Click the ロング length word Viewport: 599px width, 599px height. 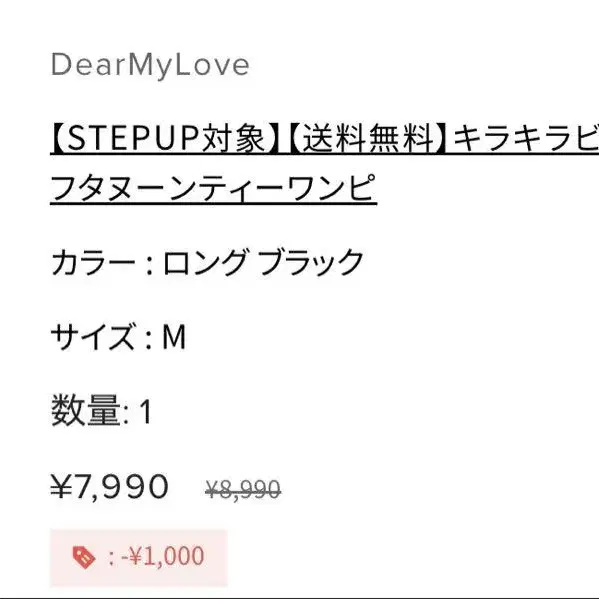pos(205,262)
